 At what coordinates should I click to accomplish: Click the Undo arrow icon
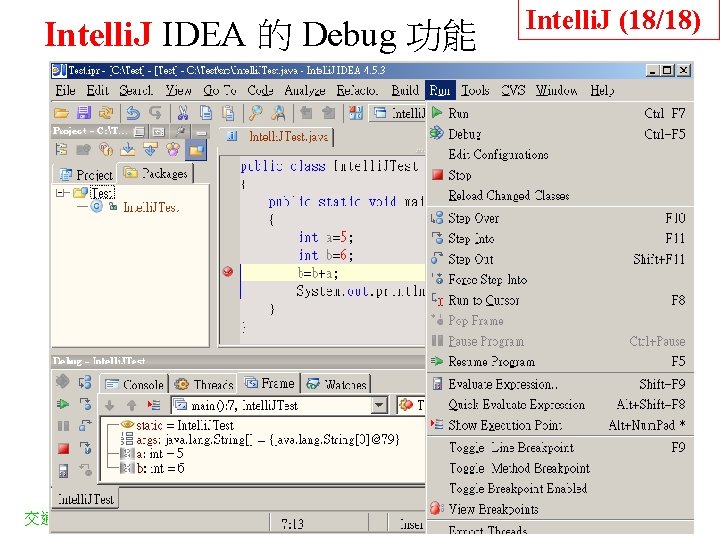point(133,112)
